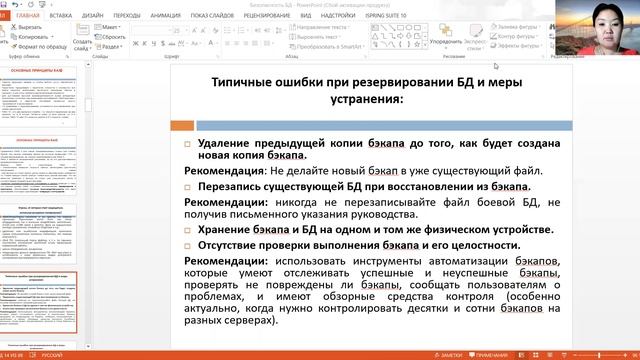Viewport: 640px width, 360px height.
Task: Click ЗАМЕТКИ in status bar
Action: 448,356
